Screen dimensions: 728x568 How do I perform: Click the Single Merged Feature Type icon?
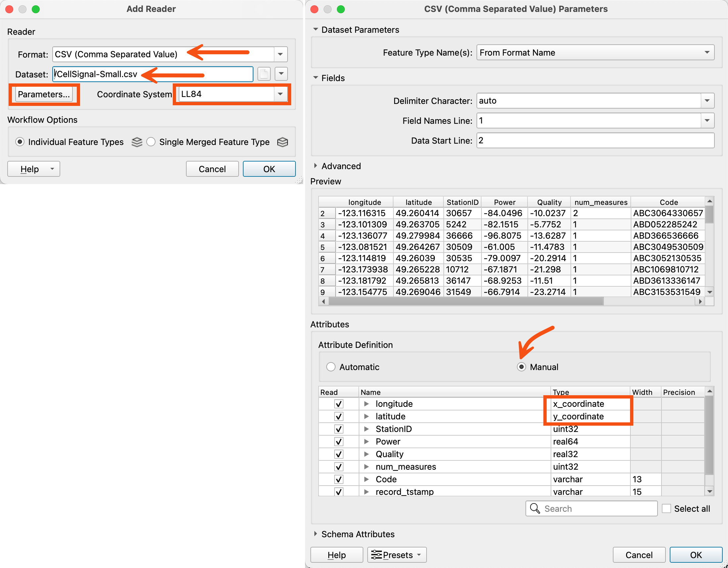pos(282,142)
